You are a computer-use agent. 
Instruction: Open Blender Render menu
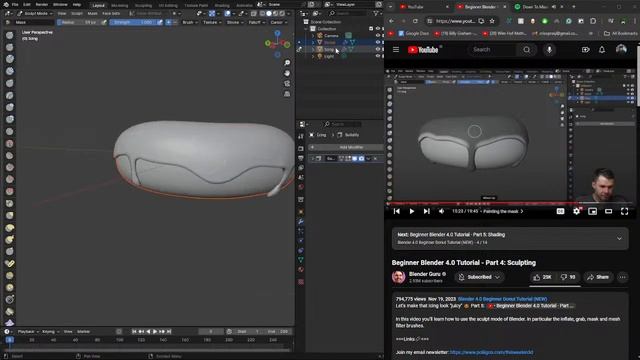click(42, 4)
